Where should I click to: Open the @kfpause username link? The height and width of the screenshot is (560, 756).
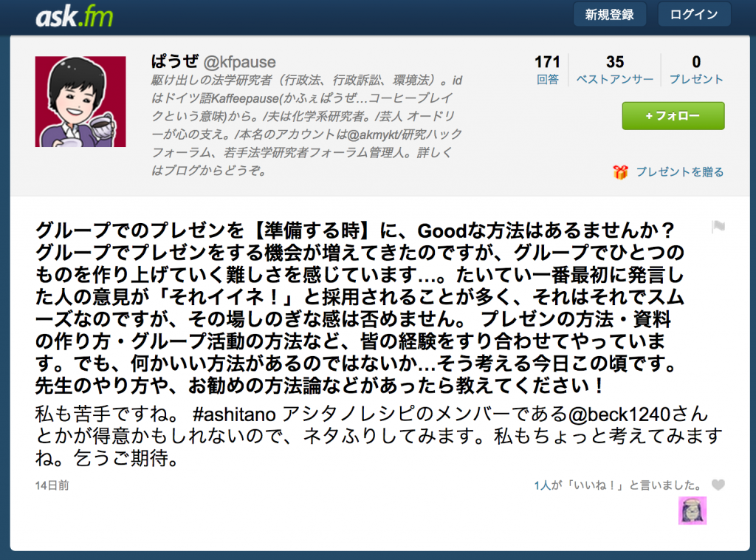coord(240,62)
